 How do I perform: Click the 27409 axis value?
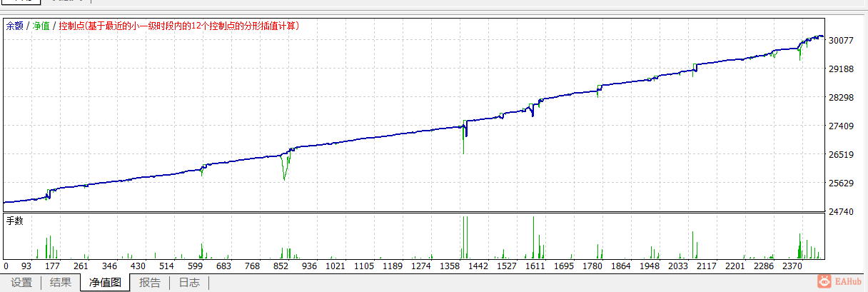(842, 126)
